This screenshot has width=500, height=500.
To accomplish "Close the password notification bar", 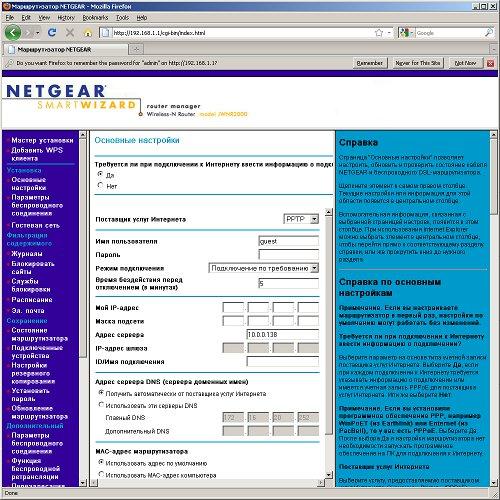I will click(x=490, y=63).
